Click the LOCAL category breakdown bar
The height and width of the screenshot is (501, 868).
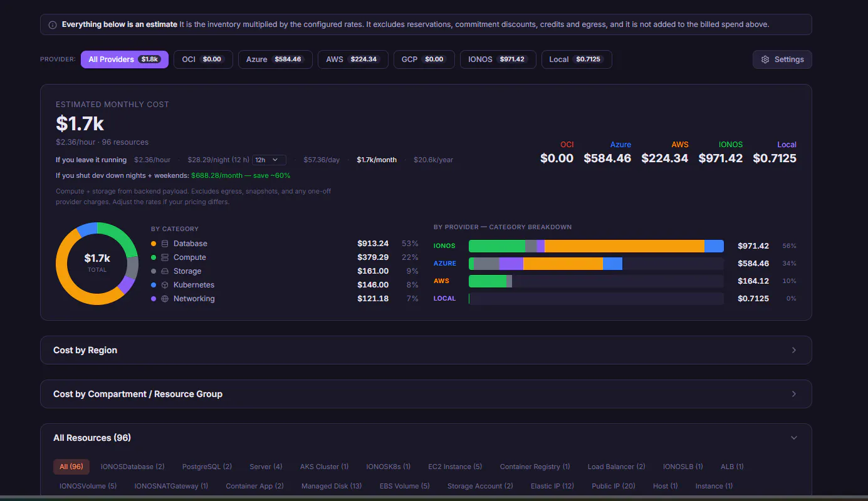point(596,299)
